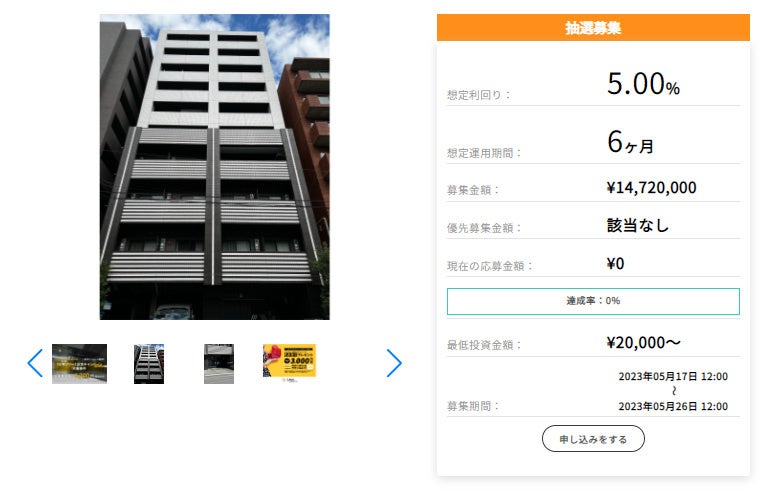Select the yellow campaign banner thumbnail
Screen dimensions: 780x498
(290, 362)
